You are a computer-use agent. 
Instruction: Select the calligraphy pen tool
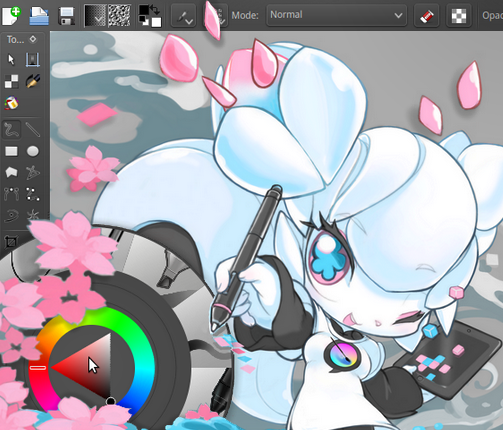coord(33,81)
